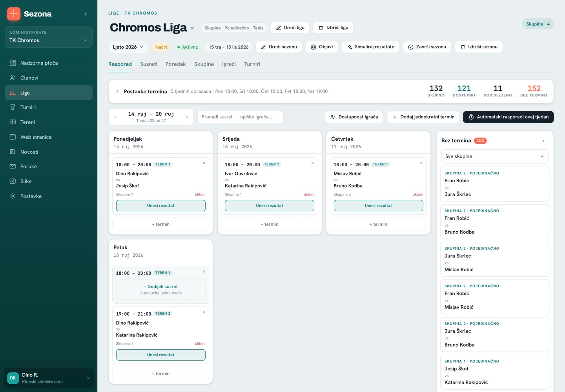The height and width of the screenshot is (392, 565).
Task: Switch to the Susreti tab
Action: [x=149, y=64]
